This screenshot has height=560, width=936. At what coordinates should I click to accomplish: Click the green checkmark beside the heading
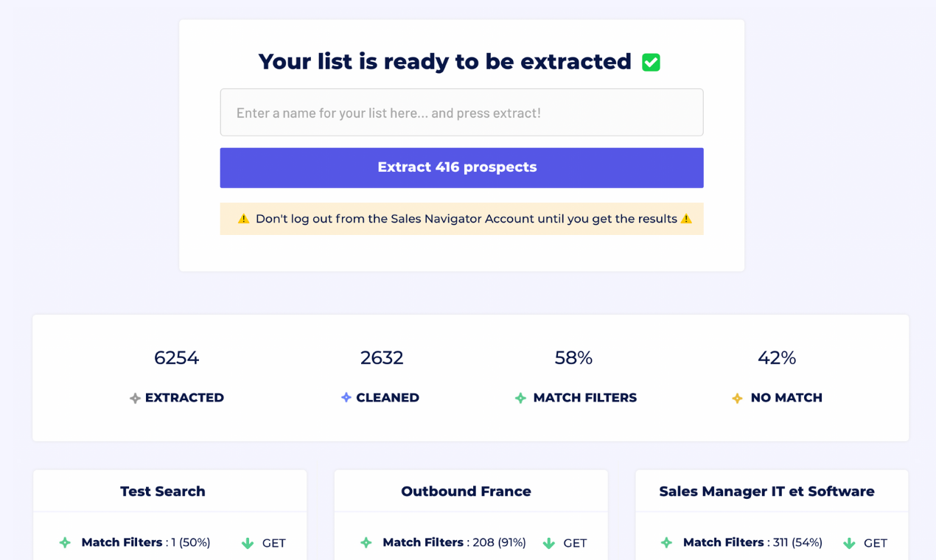coord(650,62)
